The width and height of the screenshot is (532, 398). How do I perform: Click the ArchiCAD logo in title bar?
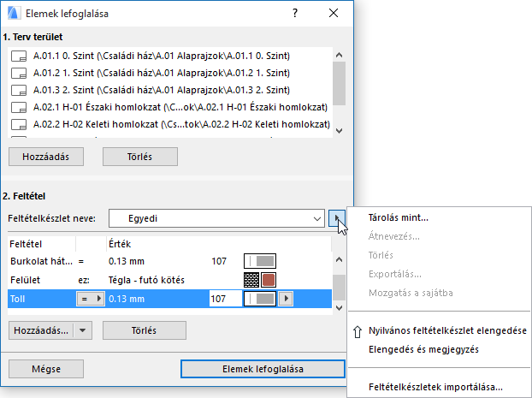pyautogui.click(x=13, y=13)
